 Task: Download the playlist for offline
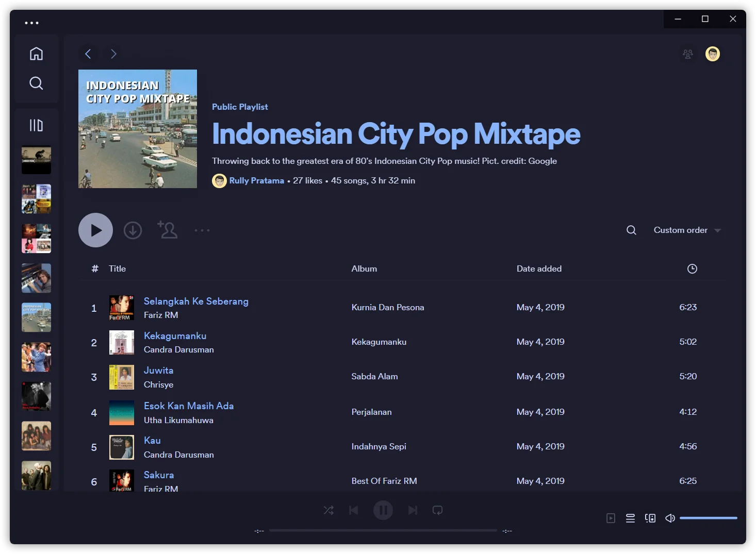tap(133, 230)
